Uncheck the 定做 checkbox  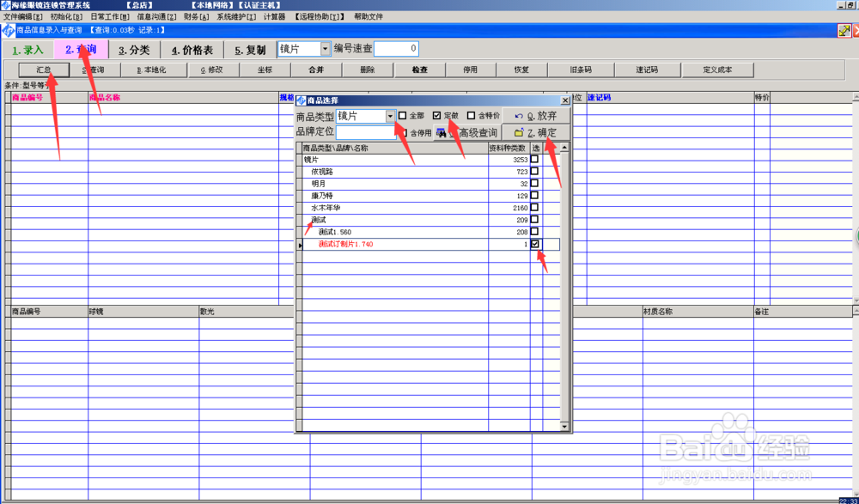[x=436, y=116]
